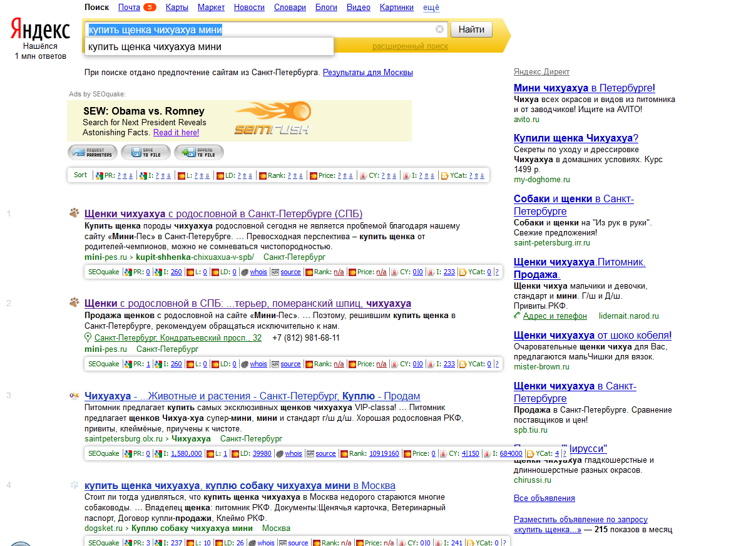The width and height of the screenshot is (756, 546).
Task: Switch to the Картинки tab
Action: click(397, 8)
